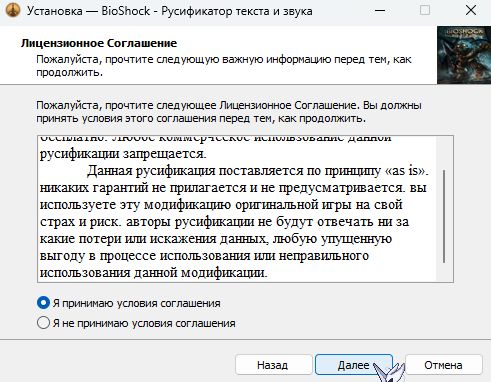Viewport: 491px width, 382px height.
Task: Click the 'Я не принимаю условия соглашения' label text
Action: pos(144,323)
